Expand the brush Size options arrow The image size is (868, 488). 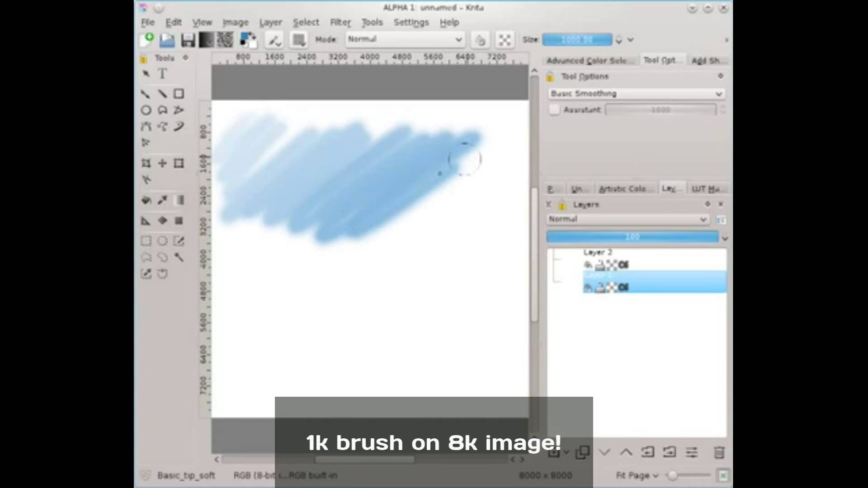click(631, 40)
